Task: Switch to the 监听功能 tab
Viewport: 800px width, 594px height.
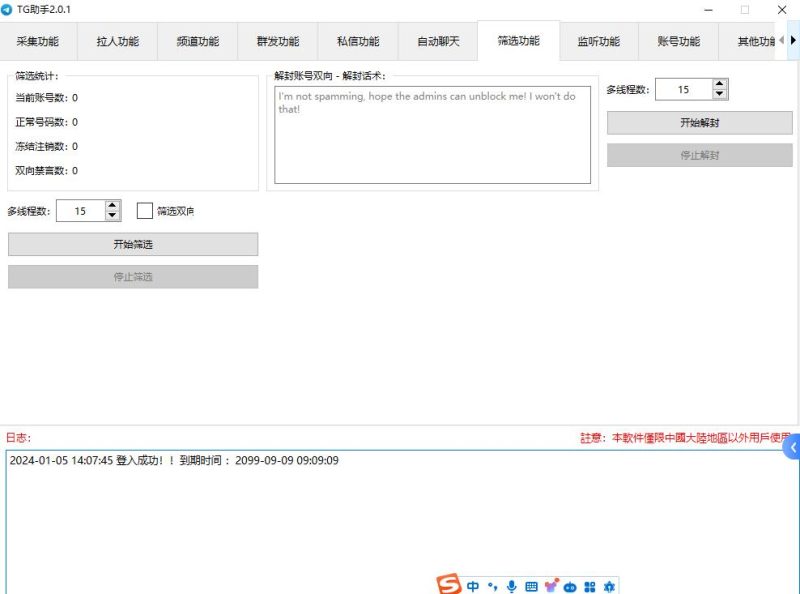Action: pos(597,41)
